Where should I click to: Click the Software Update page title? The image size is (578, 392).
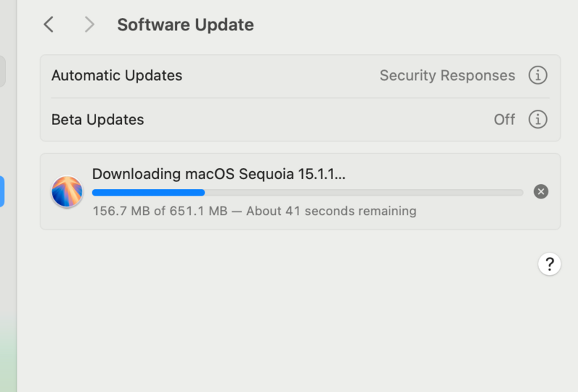pyautogui.click(x=186, y=25)
